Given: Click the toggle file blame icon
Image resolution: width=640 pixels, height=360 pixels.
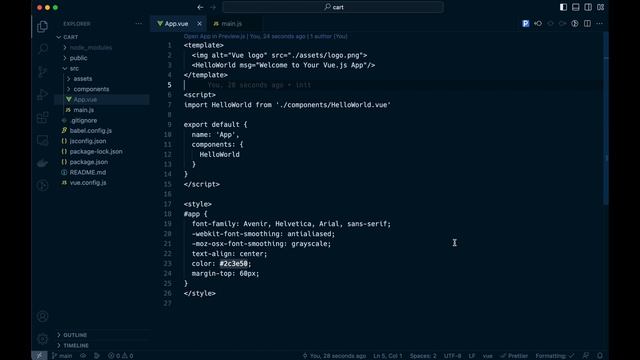Looking at the screenshot, I should coord(575,24).
